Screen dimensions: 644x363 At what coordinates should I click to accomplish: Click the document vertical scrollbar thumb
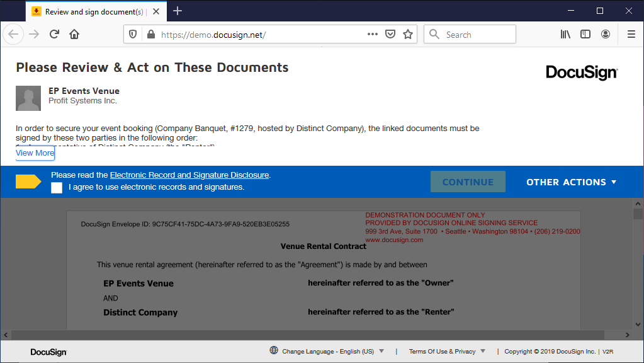(638, 214)
